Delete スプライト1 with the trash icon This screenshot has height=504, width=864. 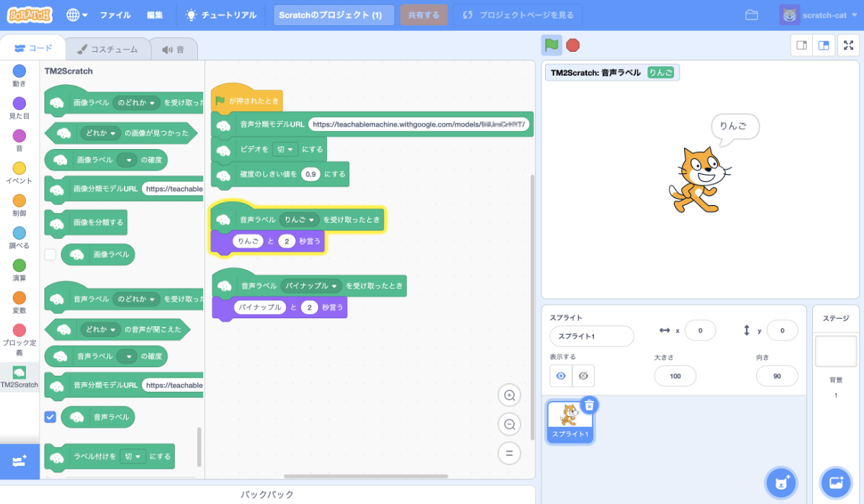[x=589, y=405]
